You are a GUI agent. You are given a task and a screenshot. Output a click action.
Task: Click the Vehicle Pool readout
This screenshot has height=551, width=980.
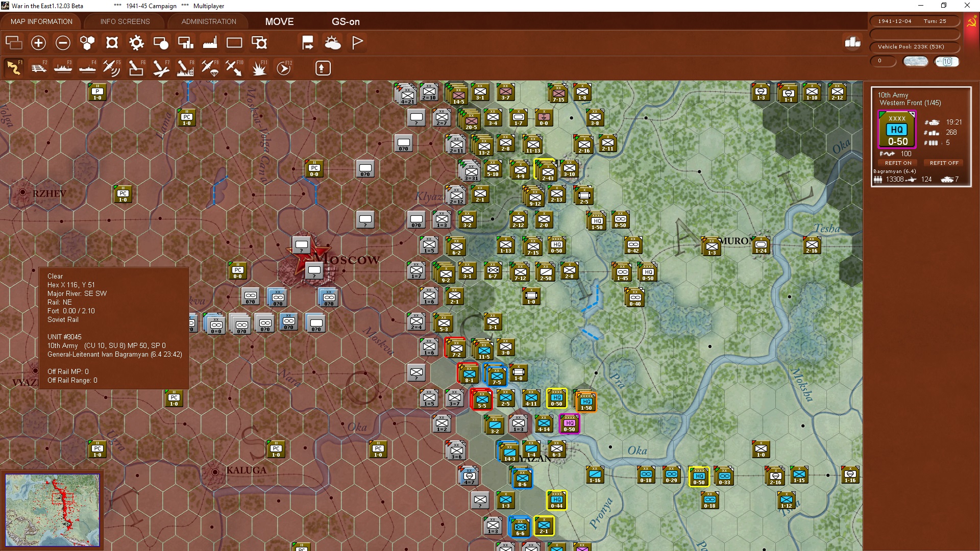click(x=915, y=47)
